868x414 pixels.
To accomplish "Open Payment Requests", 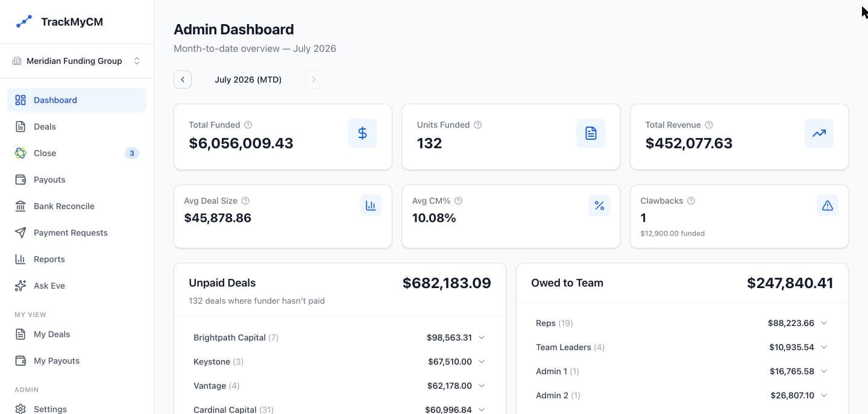I will [x=77, y=233].
